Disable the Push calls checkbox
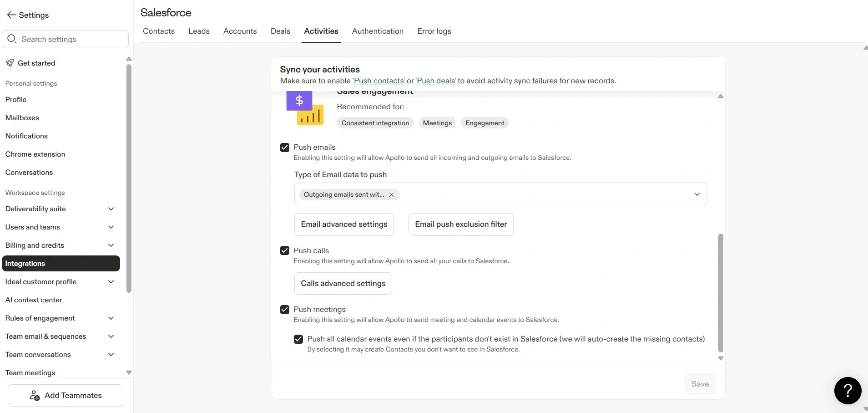The height and width of the screenshot is (413, 868). pos(285,250)
